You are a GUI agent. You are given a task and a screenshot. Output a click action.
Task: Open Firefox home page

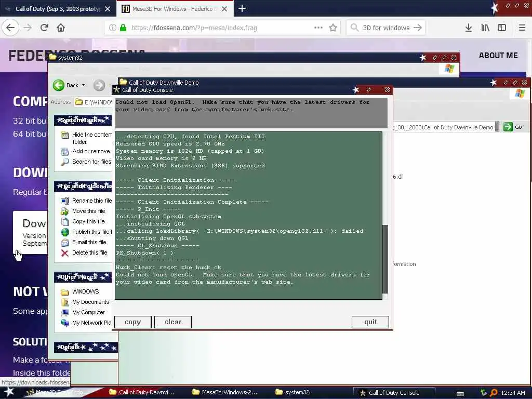pos(61,28)
